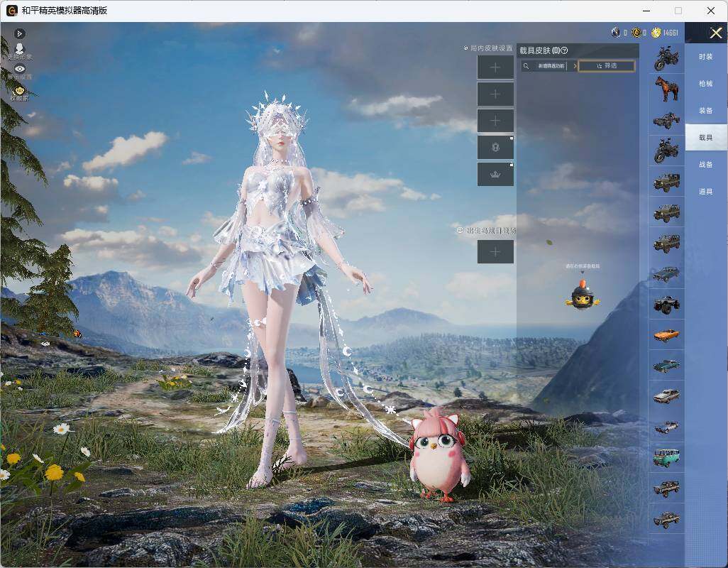Add a vehicle under 出生岛载具登场
Screen dimensions: 728x568
(x=495, y=252)
